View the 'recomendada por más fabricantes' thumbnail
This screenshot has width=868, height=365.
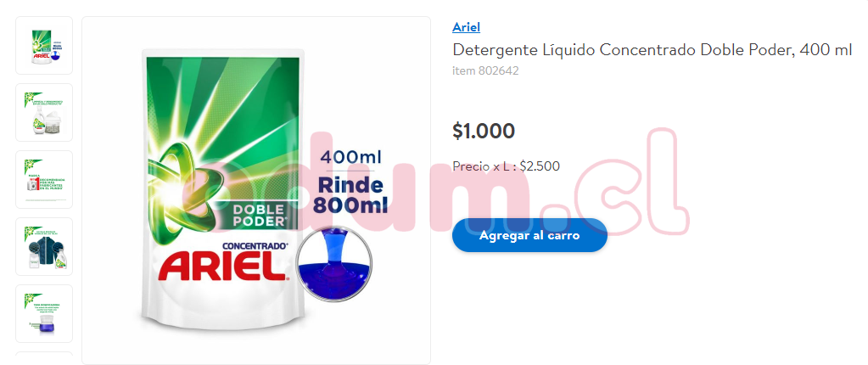tap(44, 179)
